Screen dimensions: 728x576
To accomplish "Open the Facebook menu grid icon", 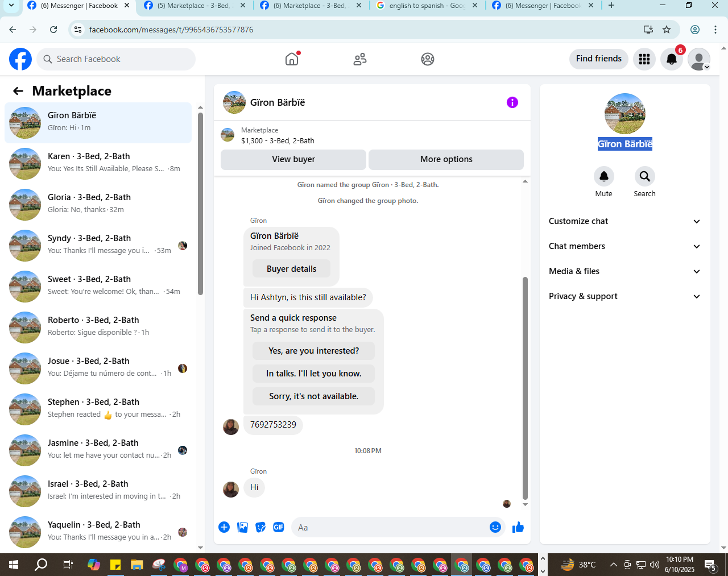I will point(644,59).
